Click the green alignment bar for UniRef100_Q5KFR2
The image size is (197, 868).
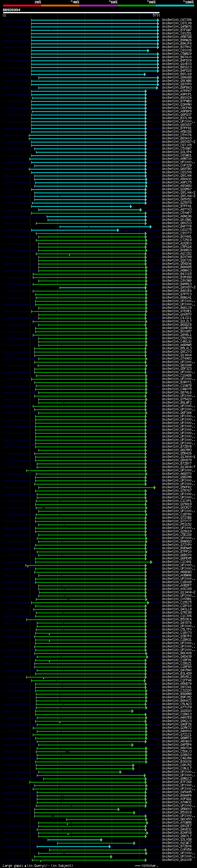pyautogui.click(x=97, y=487)
